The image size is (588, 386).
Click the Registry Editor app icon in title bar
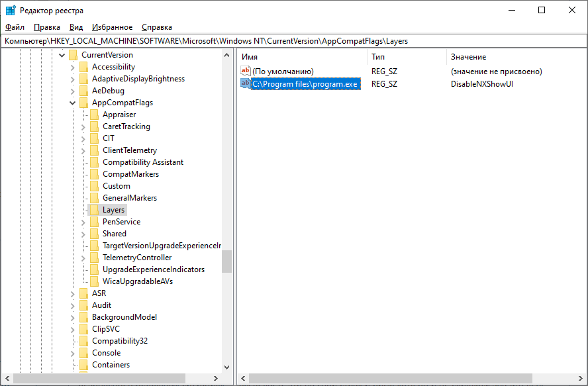pos(11,10)
